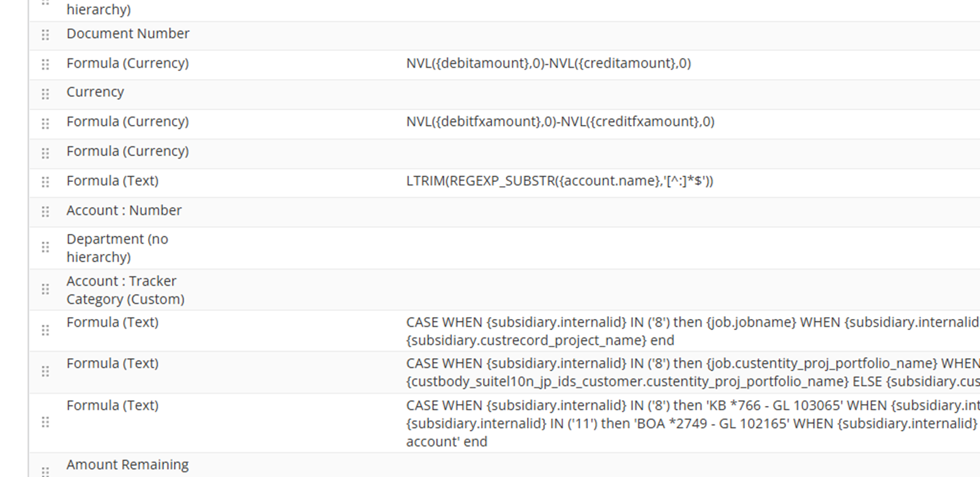Select the Account : Number field label
980x477 pixels.
pyautogui.click(x=124, y=210)
